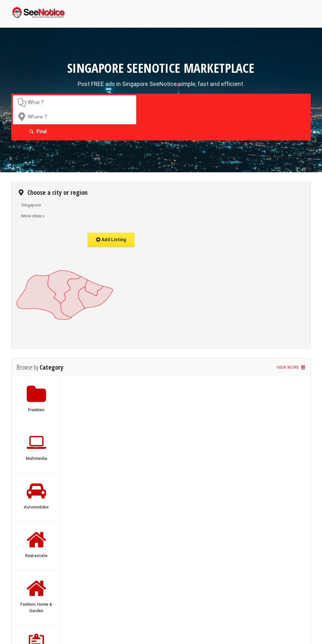Click the tags icon in What field
Image resolution: width=322 pixels, height=644 pixels.
pos(22,102)
